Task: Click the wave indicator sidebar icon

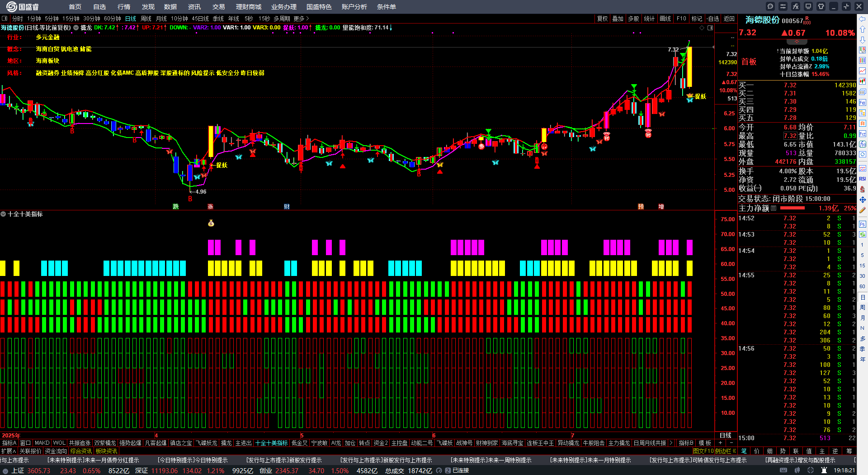Action: (x=863, y=168)
